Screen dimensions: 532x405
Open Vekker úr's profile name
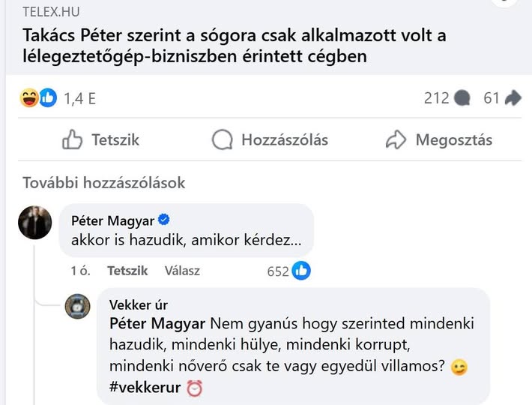tap(139, 305)
